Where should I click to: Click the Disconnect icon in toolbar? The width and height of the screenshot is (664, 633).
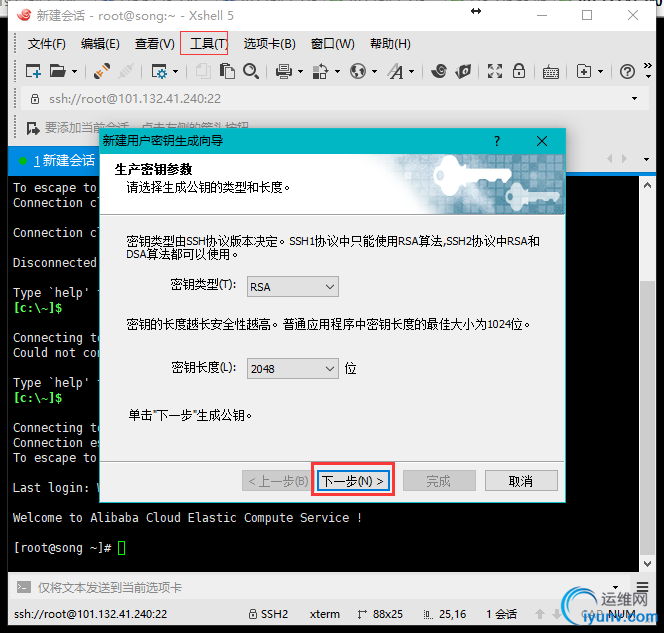(x=126, y=71)
